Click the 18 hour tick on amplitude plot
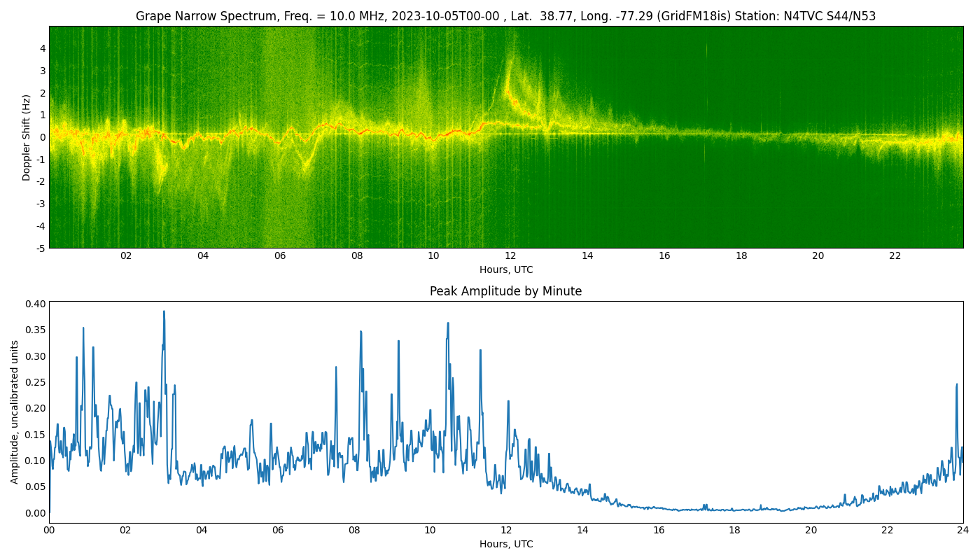 point(734,530)
